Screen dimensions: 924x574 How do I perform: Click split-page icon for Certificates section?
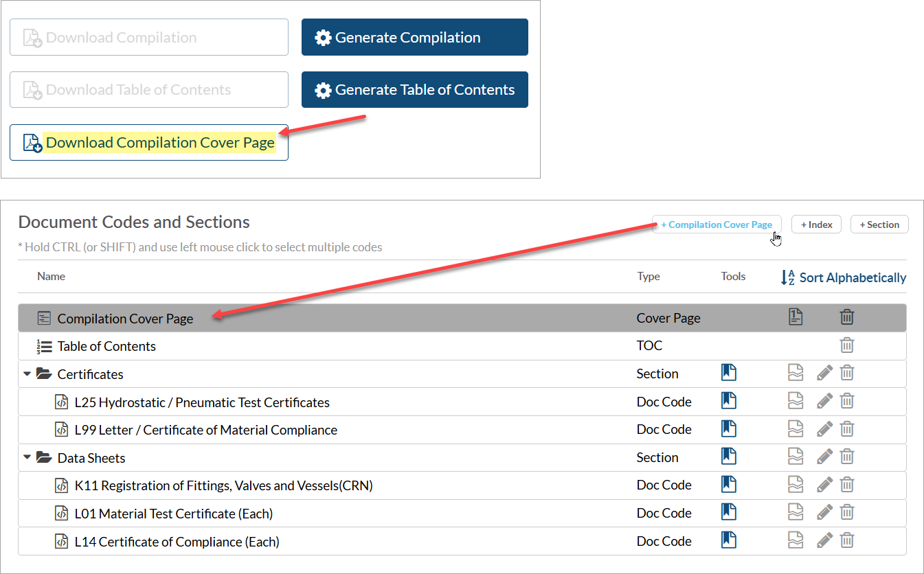click(796, 373)
